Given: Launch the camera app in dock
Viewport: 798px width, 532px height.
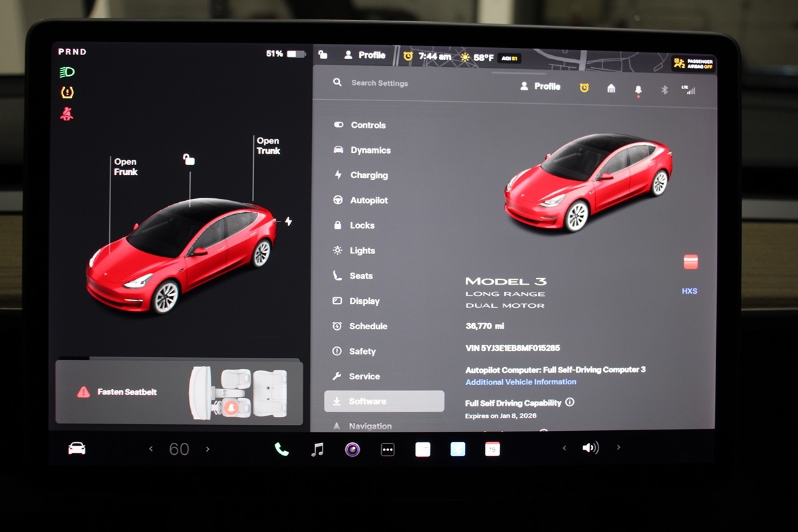Looking at the screenshot, I should [352, 450].
